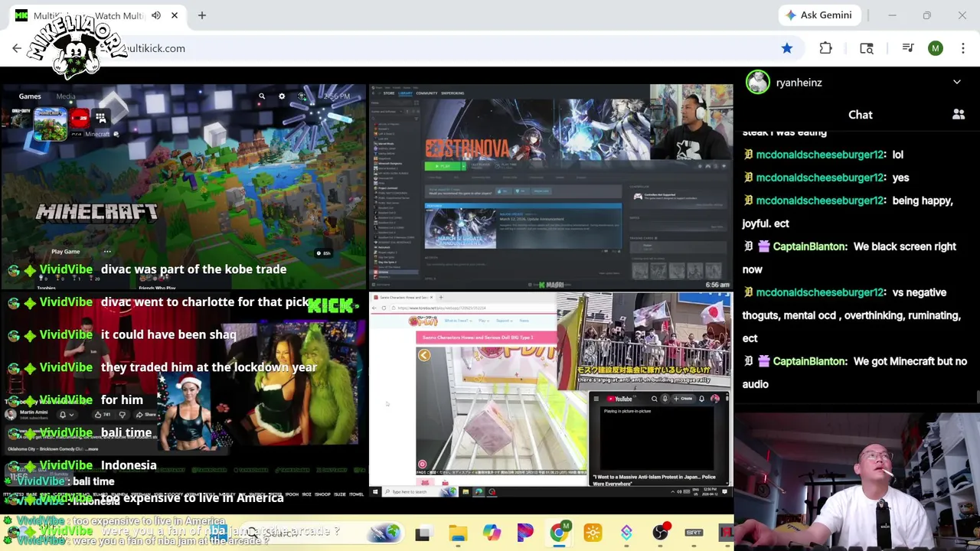Open File Explorer from the taskbar
Viewport: 980px width, 551px height.
coord(458,533)
